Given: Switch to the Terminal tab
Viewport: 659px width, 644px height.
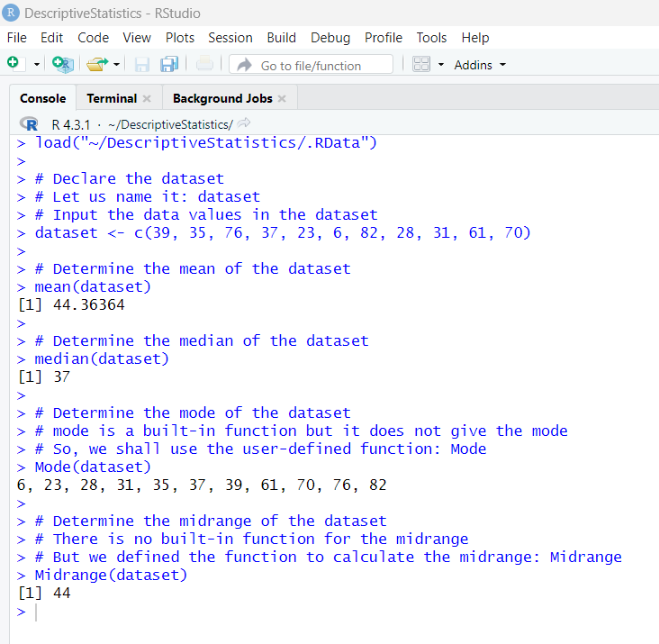Looking at the screenshot, I should pos(112,98).
